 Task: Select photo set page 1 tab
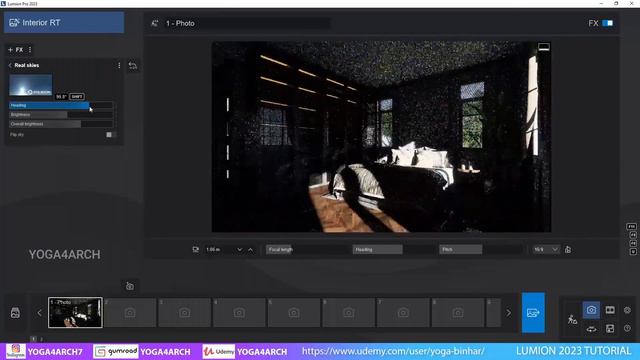(33, 339)
